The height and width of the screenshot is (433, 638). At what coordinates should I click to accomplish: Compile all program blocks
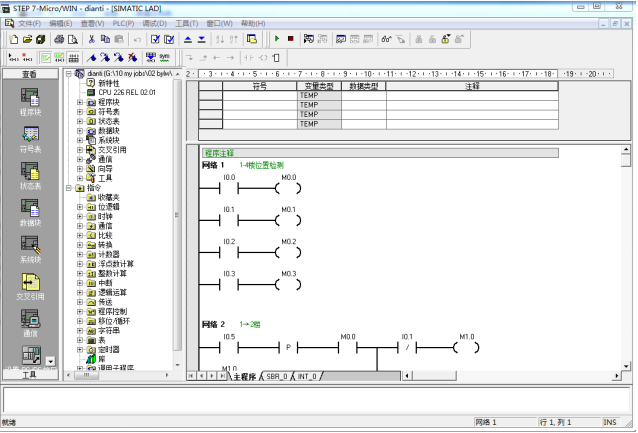click(x=169, y=39)
